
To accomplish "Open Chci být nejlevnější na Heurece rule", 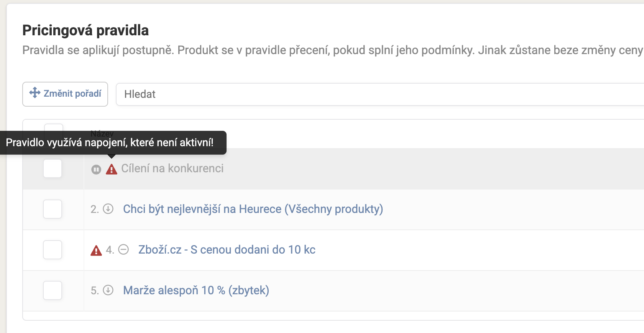I will tap(253, 209).
